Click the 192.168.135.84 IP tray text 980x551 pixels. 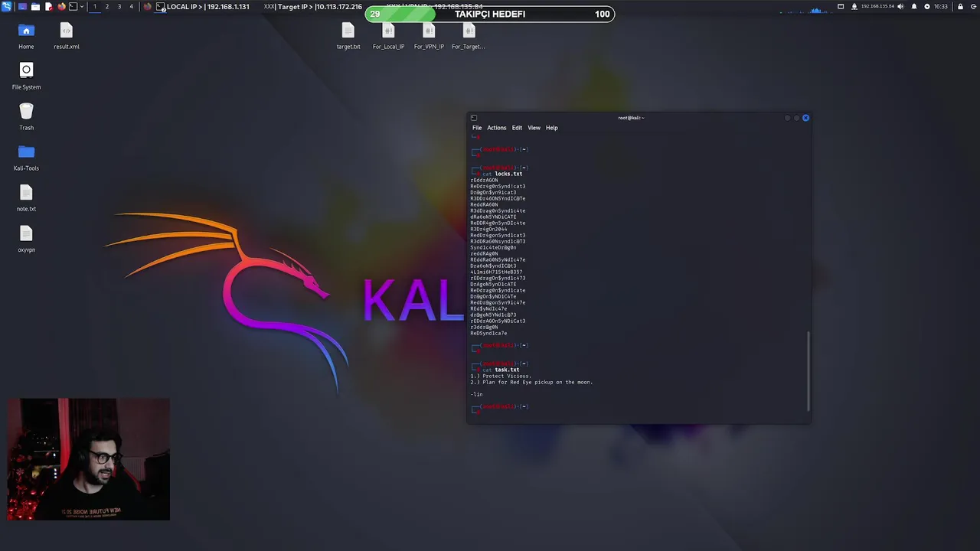pos(877,6)
